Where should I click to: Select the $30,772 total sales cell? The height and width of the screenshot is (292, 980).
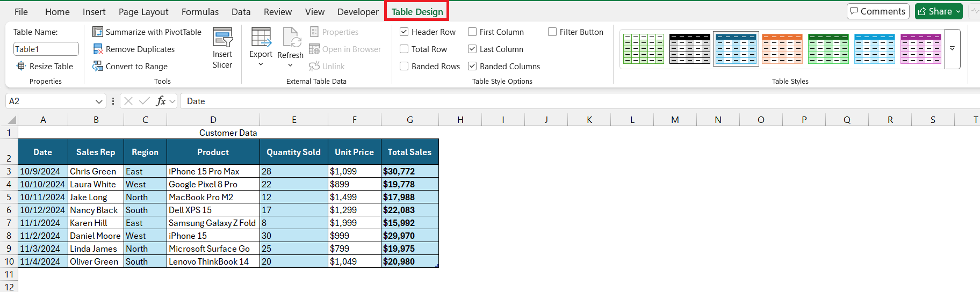tap(410, 171)
